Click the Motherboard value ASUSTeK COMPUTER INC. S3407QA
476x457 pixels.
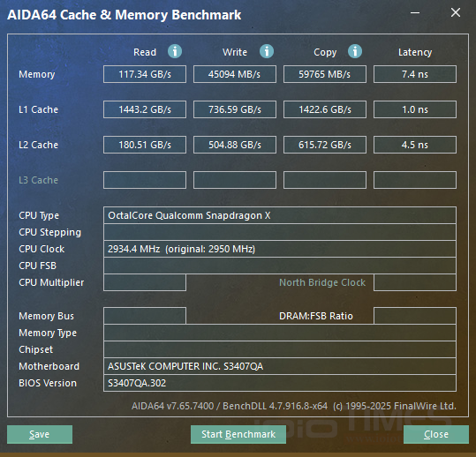(x=280, y=366)
